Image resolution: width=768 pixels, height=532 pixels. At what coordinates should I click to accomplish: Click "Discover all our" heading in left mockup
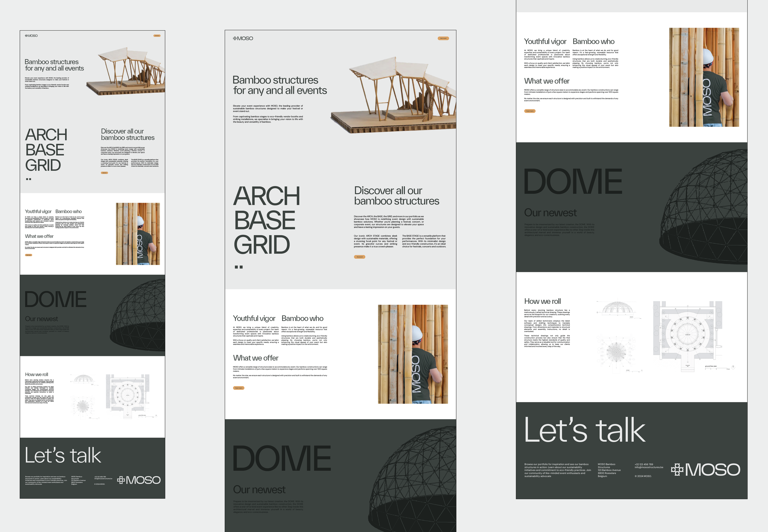[122, 131]
